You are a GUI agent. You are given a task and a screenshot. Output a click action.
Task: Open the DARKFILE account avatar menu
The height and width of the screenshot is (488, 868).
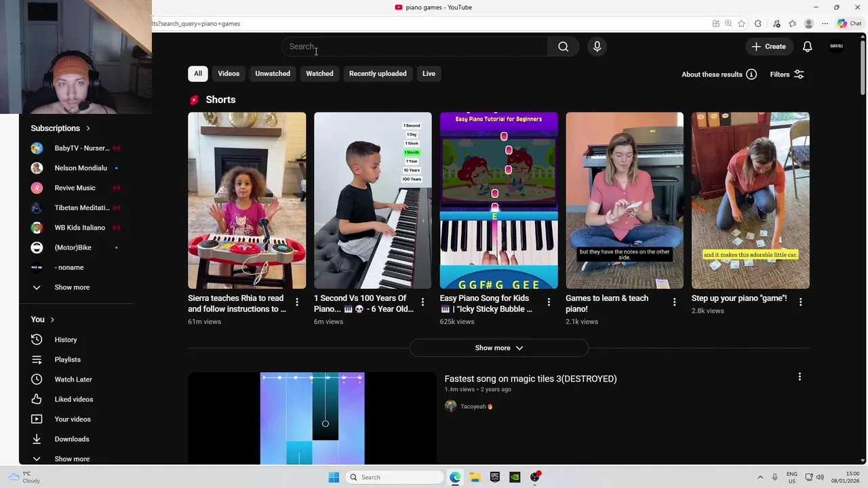[x=837, y=47]
